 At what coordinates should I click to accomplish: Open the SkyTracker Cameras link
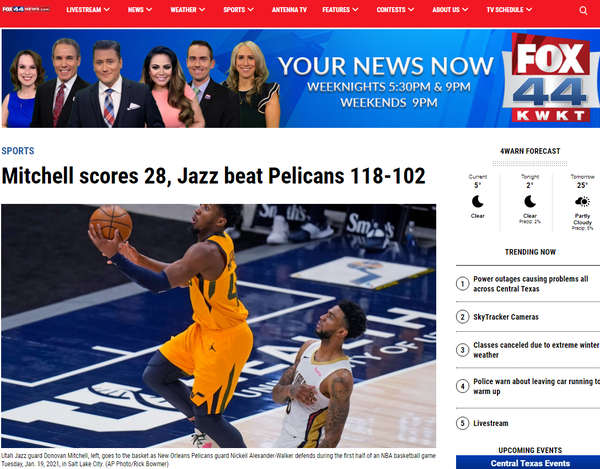point(506,317)
